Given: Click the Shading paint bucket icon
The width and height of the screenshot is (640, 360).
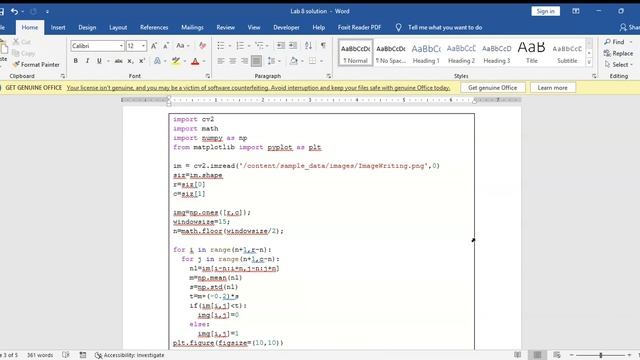Looking at the screenshot, I should coord(293,61).
